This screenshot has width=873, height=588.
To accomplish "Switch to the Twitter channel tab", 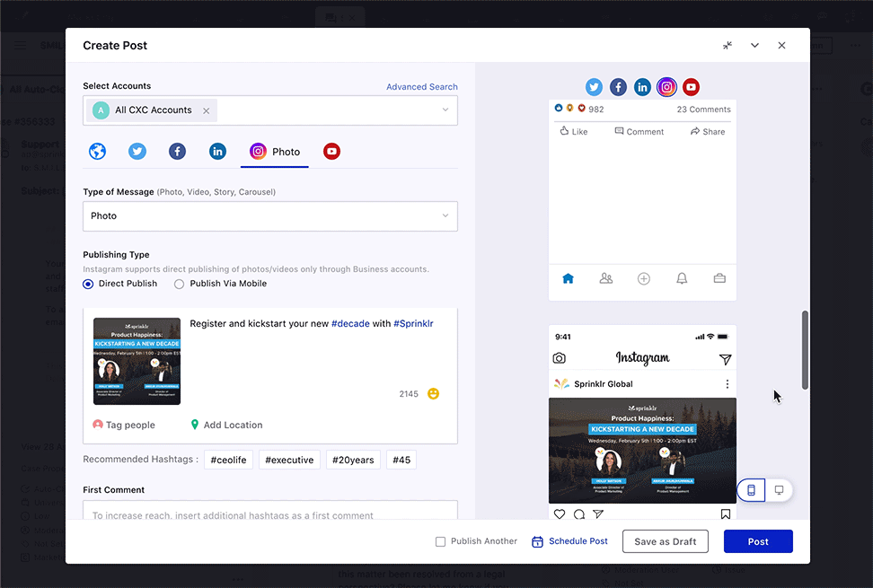I will 137,152.
